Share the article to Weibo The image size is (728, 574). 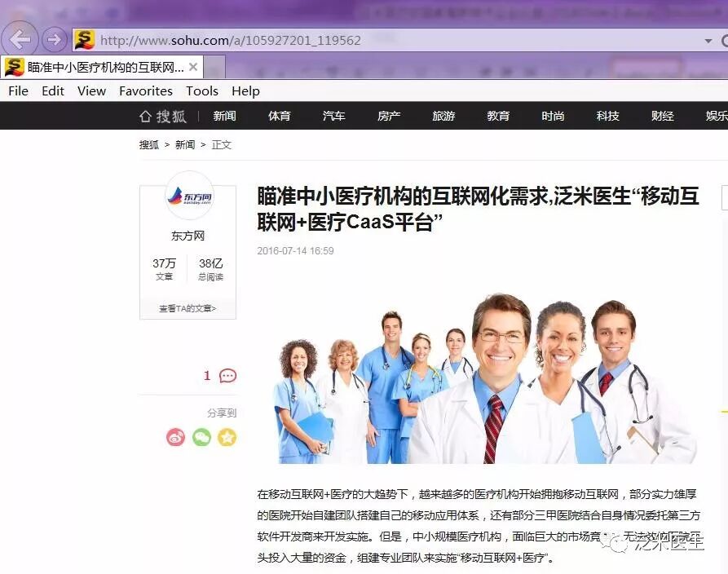tap(174, 437)
